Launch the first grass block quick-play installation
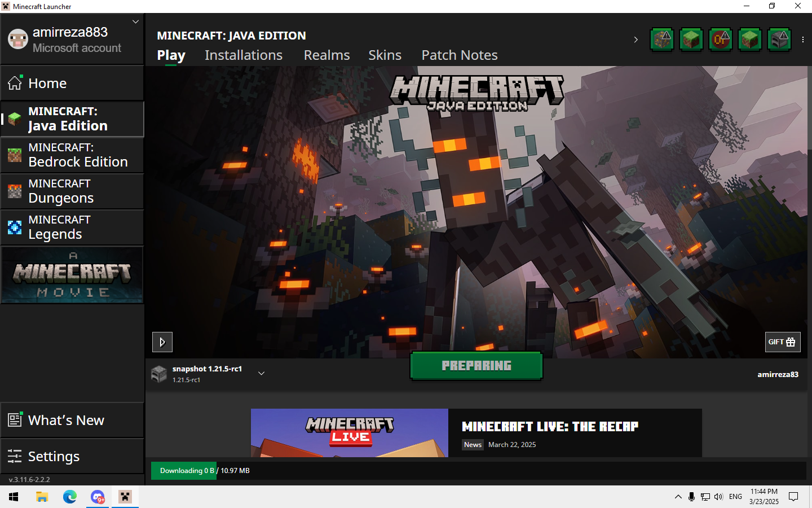This screenshot has width=812, height=508. pos(691,40)
